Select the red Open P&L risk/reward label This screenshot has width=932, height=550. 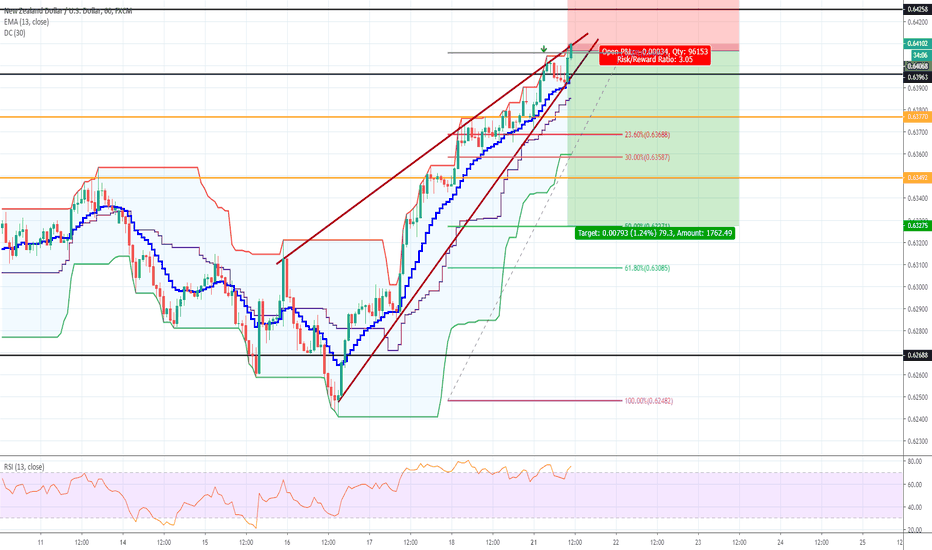(x=655, y=56)
